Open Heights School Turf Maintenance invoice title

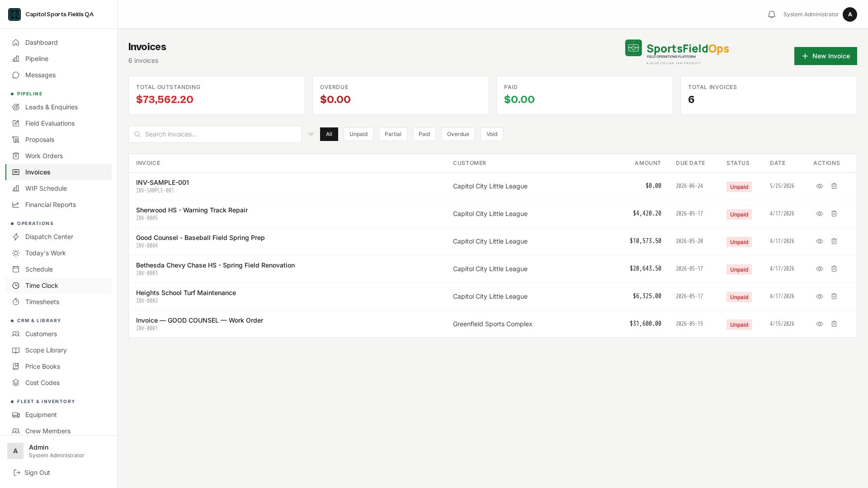186,293
